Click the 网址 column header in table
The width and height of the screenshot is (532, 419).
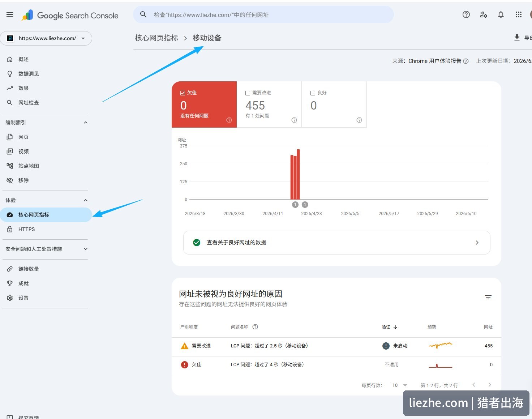pyautogui.click(x=488, y=327)
